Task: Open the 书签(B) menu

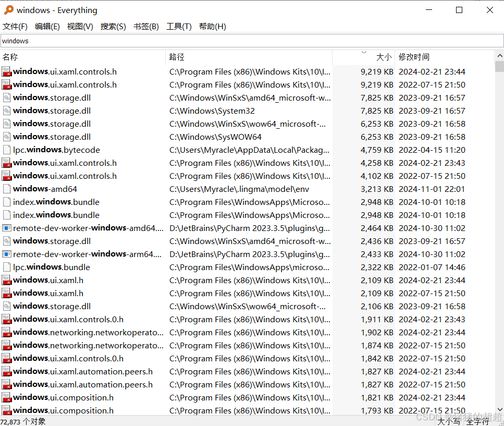Action: [146, 27]
